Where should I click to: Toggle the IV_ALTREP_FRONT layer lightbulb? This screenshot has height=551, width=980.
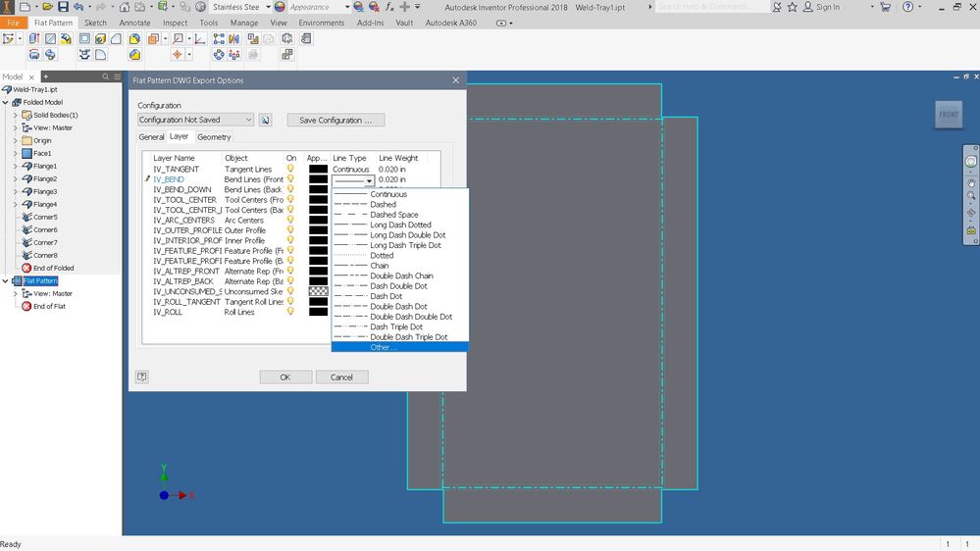point(290,272)
